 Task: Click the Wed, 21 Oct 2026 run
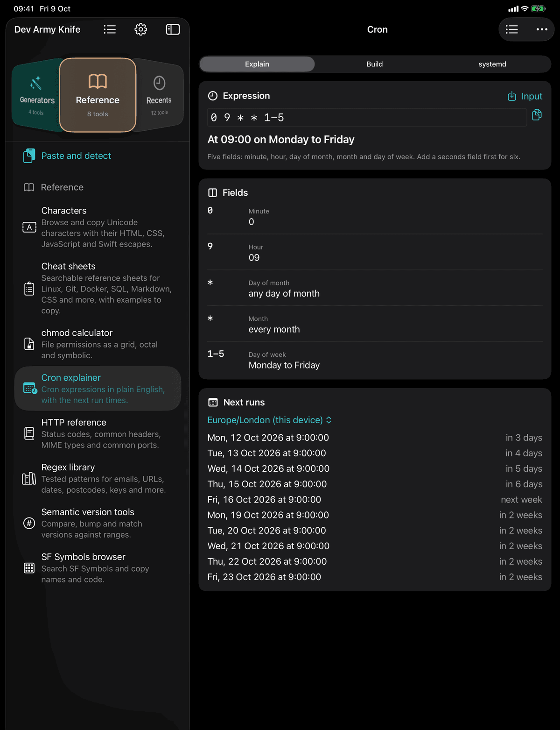375,546
